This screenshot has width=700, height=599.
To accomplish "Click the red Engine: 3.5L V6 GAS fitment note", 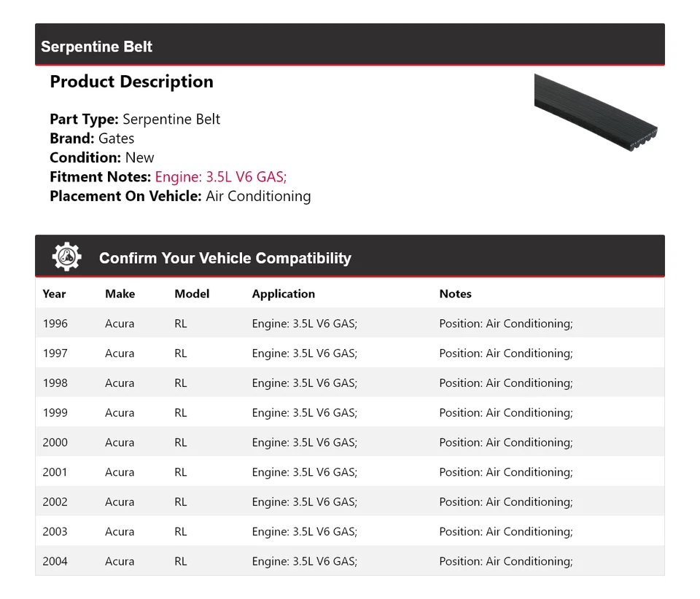I will [x=221, y=176].
